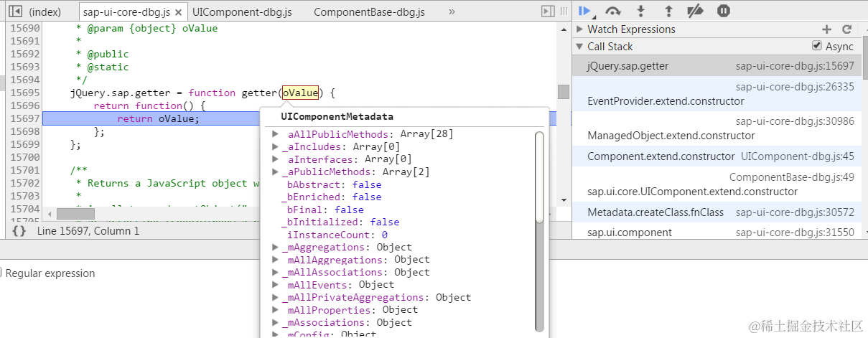
Task: Expand the aInterfaces array
Action: coord(276,159)
